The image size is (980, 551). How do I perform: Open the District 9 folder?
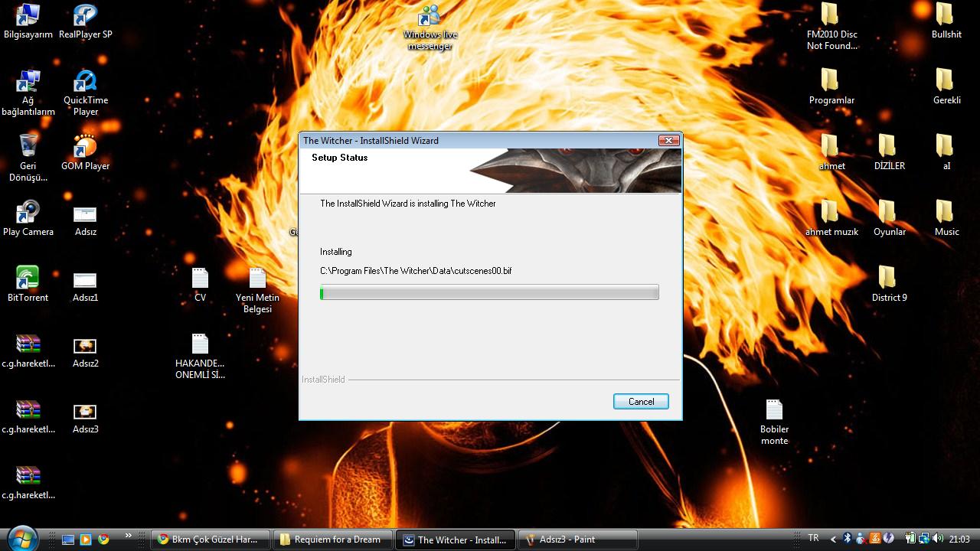point(889,285)
